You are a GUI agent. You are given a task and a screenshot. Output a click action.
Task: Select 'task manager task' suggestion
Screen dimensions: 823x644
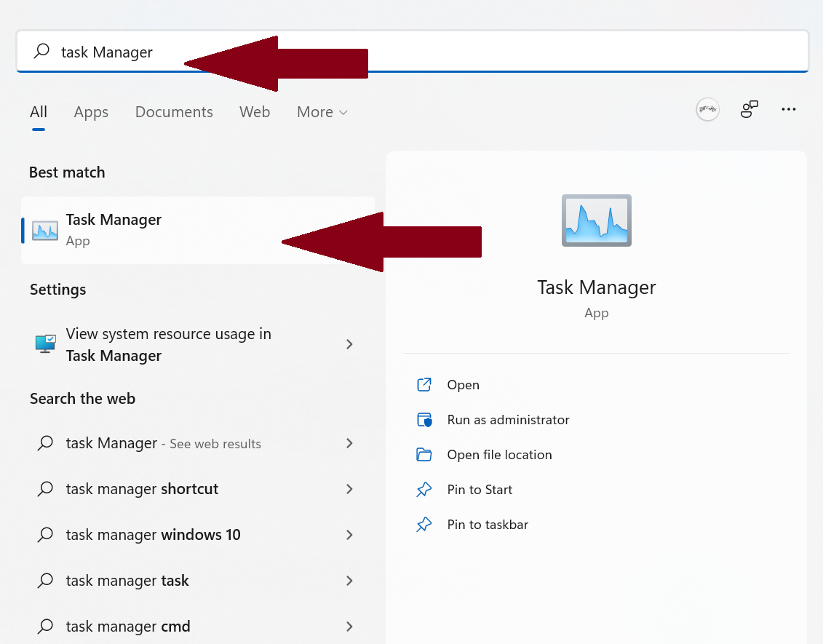click(198, 581)
